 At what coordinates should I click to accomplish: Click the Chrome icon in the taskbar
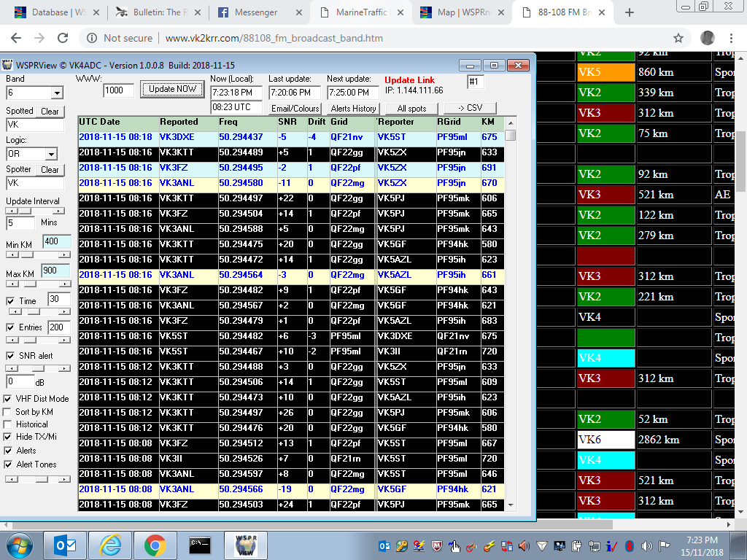[x=154, y=545]
